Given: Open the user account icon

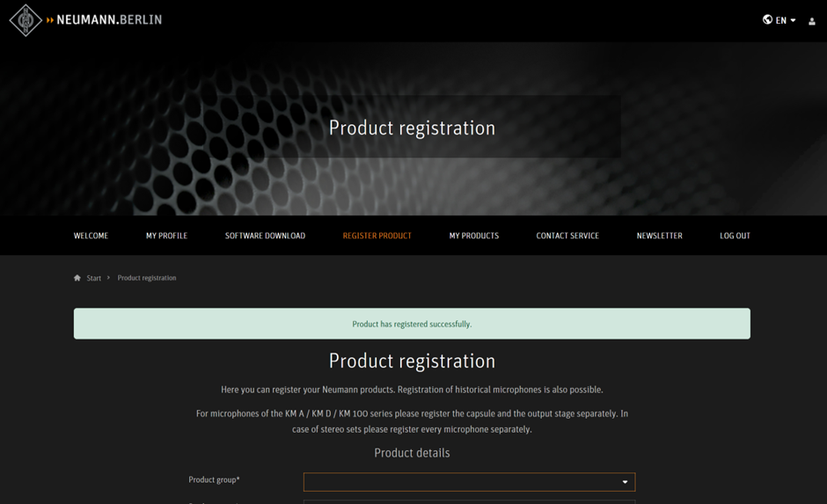Looking at the screenshot, I should coord(811,21).
